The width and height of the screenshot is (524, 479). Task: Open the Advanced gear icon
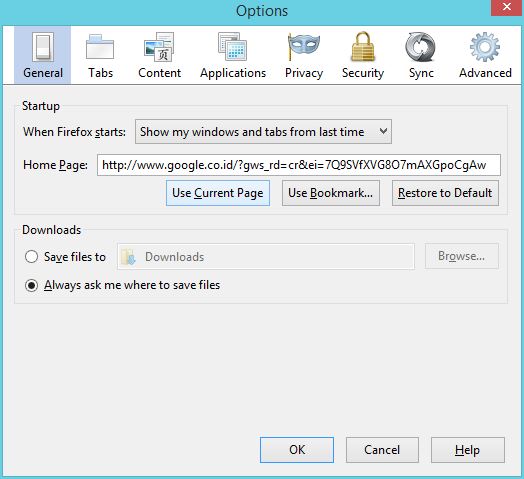pyautogui.click(x=485, y=47)
